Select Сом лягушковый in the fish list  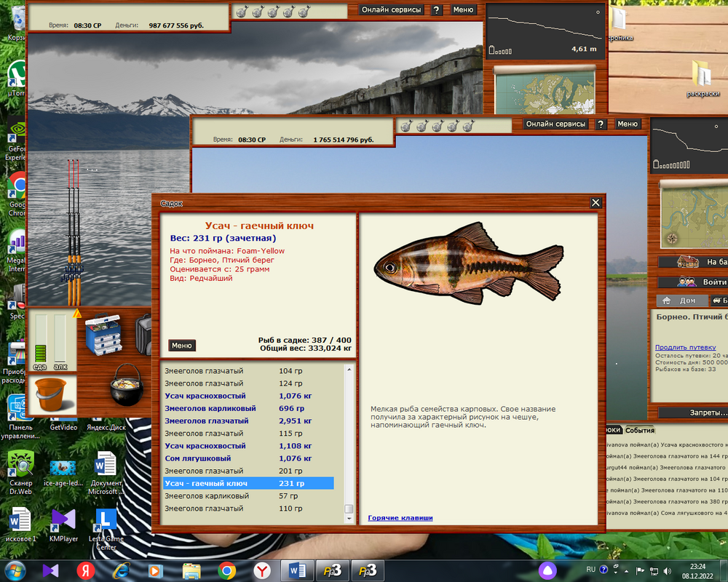coord(197,458)
